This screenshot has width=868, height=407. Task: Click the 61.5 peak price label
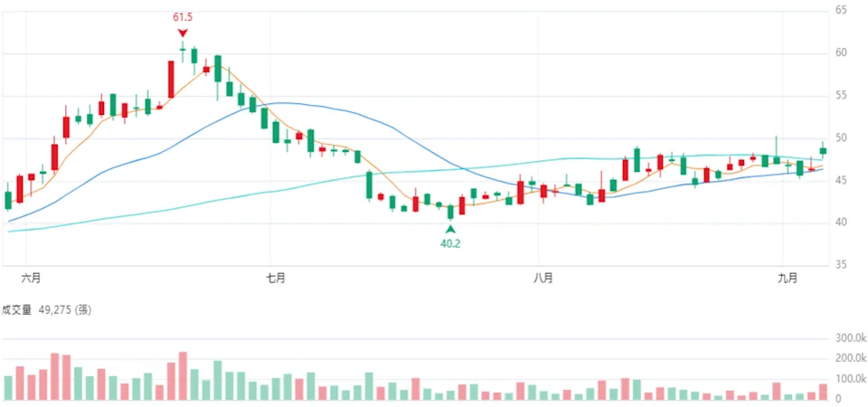[183, 17]
